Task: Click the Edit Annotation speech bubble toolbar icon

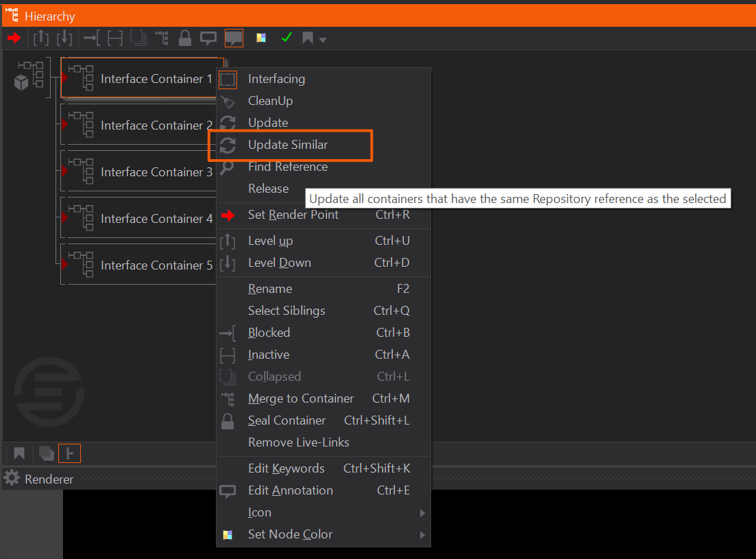Action: (x=208, y=38)
